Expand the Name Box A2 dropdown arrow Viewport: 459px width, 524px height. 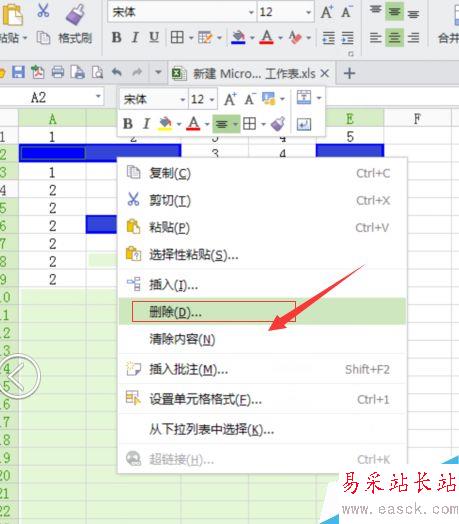98,97
